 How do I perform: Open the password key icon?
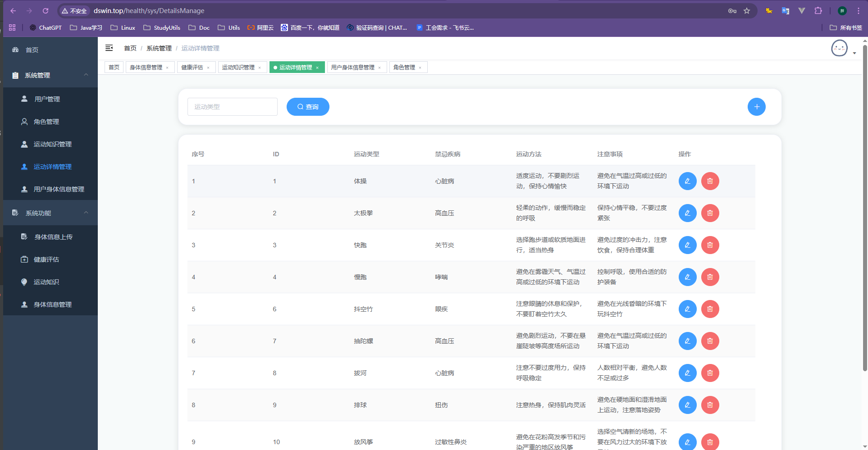coord(732,11)
